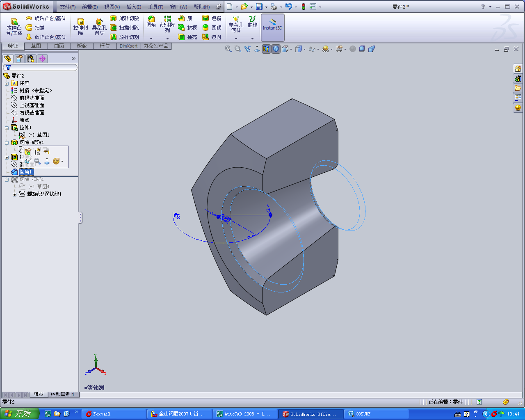Toggle the Instant3D button
Screen dimensions: 525x420
click(x=273, y=27)
